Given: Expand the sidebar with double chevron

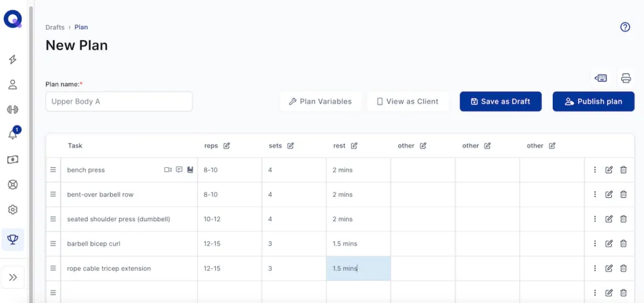Looking at the screenshot, I should coord(13,277).
